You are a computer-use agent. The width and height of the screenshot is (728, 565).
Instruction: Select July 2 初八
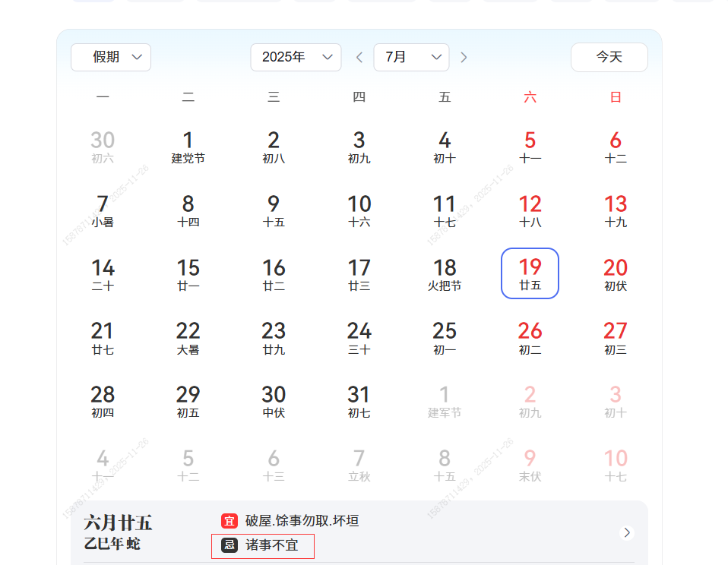pos(274,147)
